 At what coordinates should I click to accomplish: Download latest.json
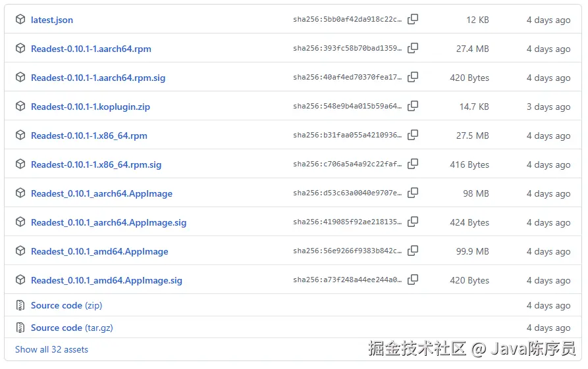pyautogui.click(x=52, y=20)
